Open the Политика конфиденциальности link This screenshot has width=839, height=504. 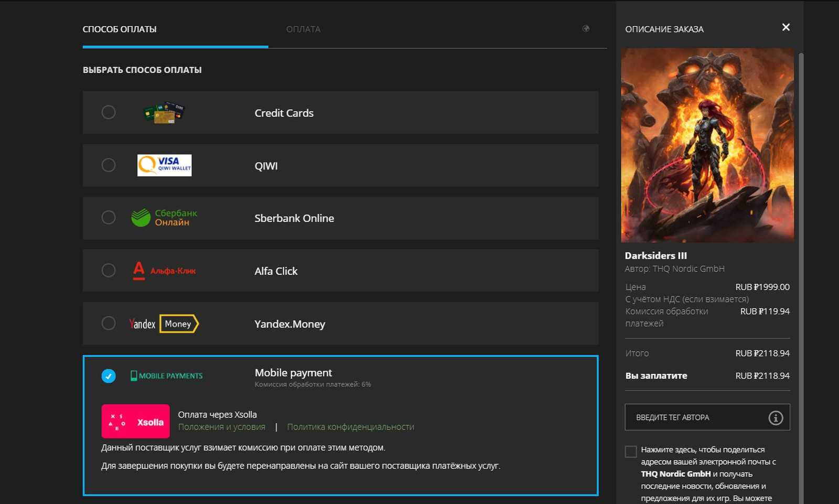point(351,427)
